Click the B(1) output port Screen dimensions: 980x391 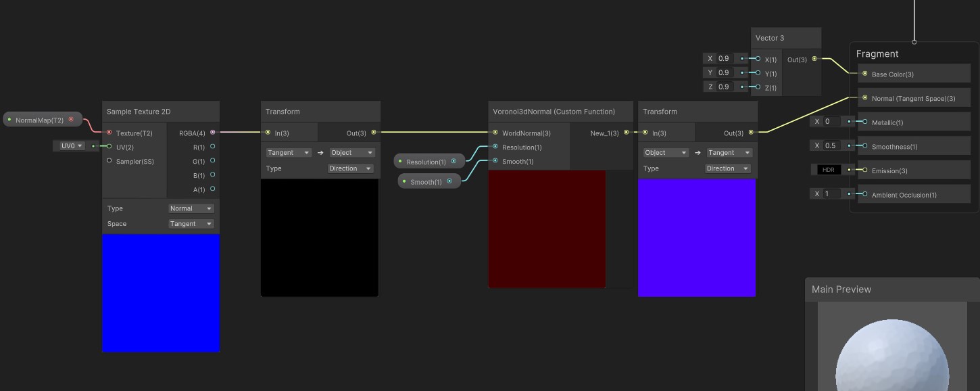212,175
